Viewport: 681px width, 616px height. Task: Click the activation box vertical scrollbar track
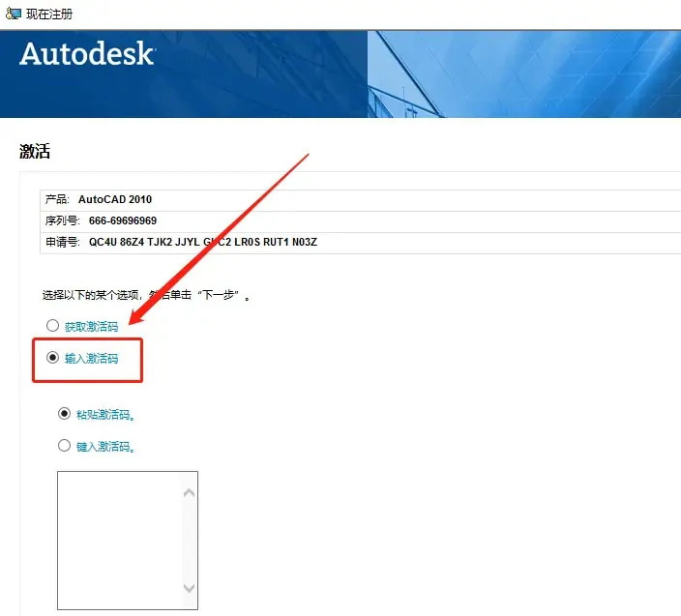tap(189, 542)
